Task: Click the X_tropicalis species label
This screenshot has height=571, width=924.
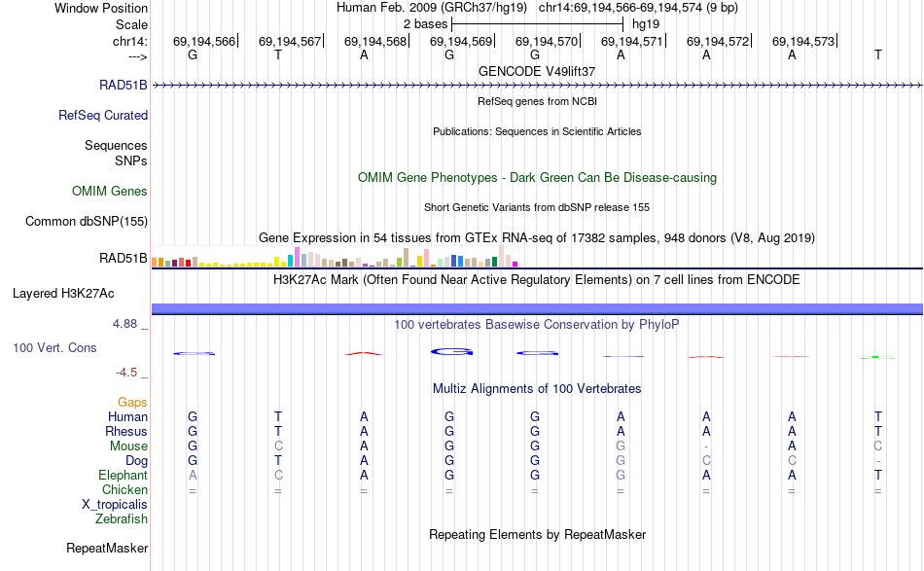Action: click(115, 505)
